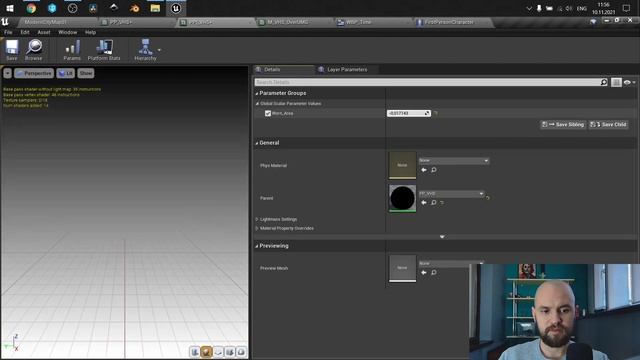The width and height of the screenshot is (640, 360).
Task: Browse to Phys Material asset
Action: pyautogui.click(x=434, y=170)
